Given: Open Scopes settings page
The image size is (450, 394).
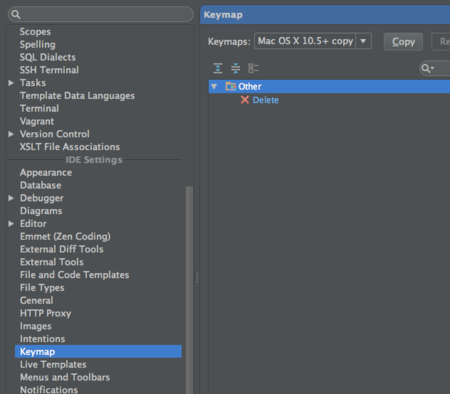Looking at the screenshot, I should (35, 32).
